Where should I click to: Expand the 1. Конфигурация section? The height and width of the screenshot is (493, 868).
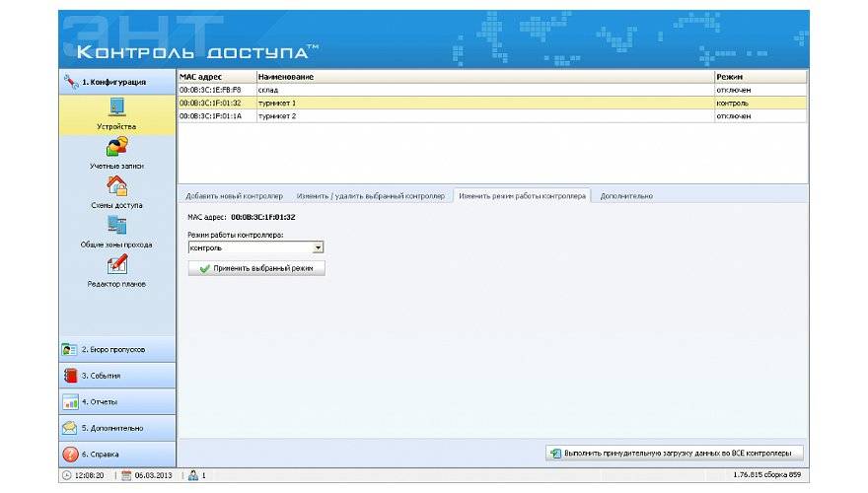tap(117, 82)
